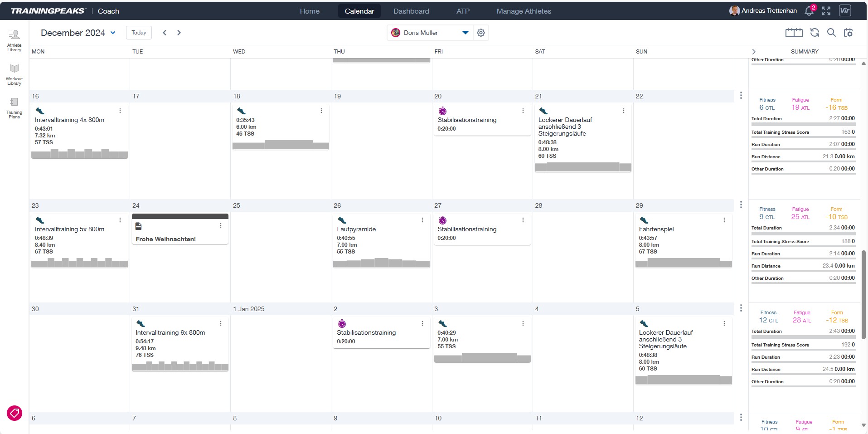Click the refresh calendar icon

815,33
